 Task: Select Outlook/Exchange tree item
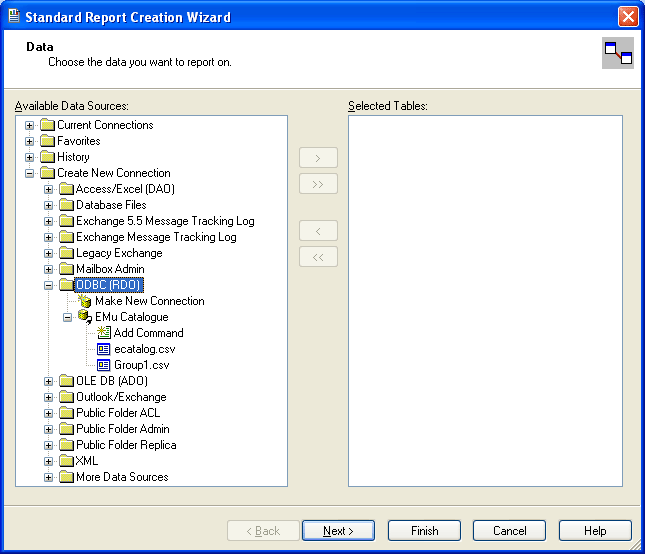[121, 397]
